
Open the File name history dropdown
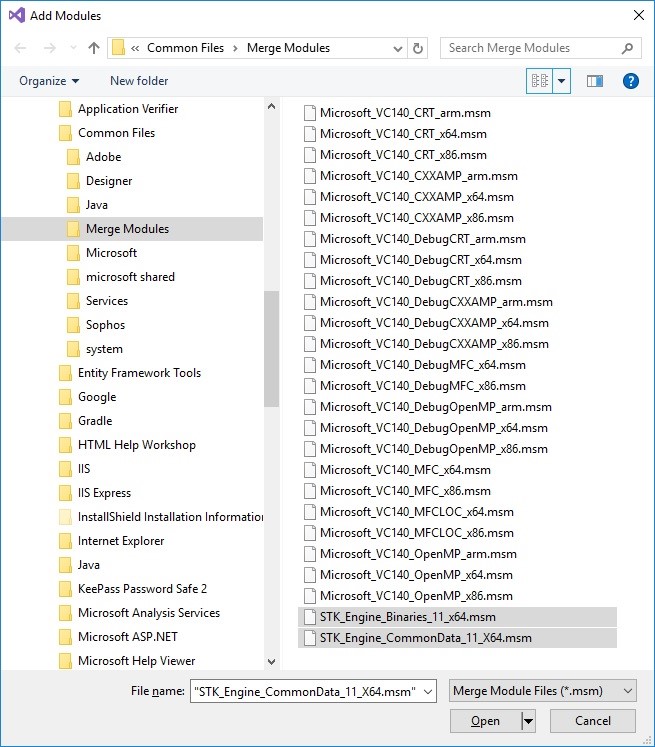[x=428, y=691]
